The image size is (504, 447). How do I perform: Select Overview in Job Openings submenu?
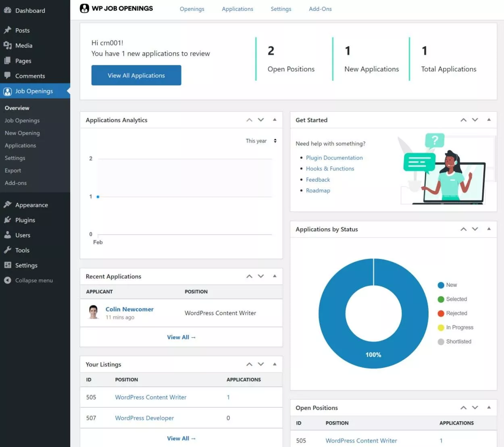click(x=17, y=108)
